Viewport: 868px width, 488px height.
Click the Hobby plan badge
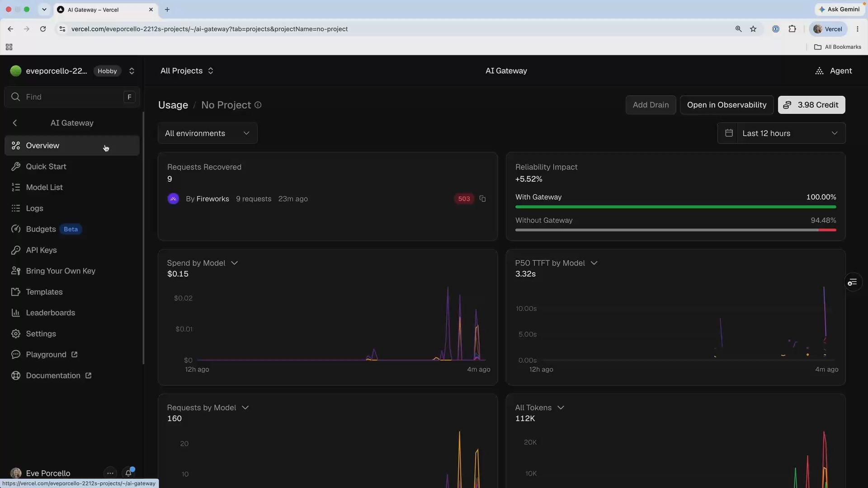107,71
